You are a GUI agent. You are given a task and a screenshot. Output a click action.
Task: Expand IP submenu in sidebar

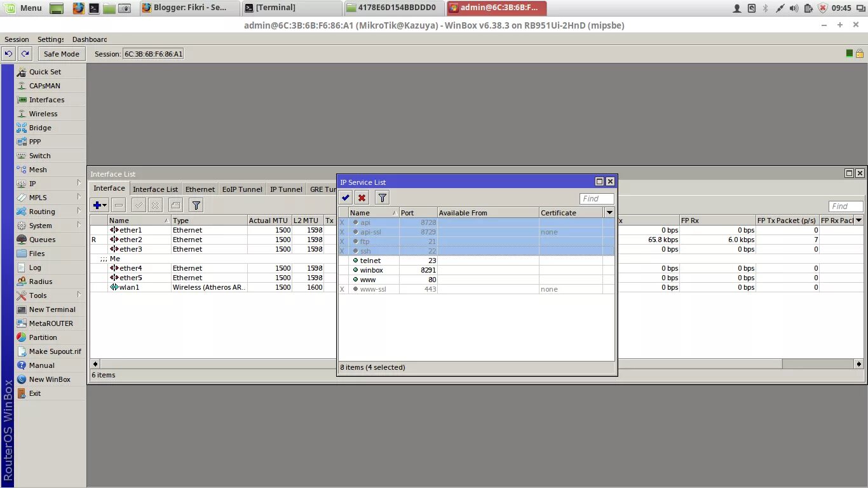(50, 184)
